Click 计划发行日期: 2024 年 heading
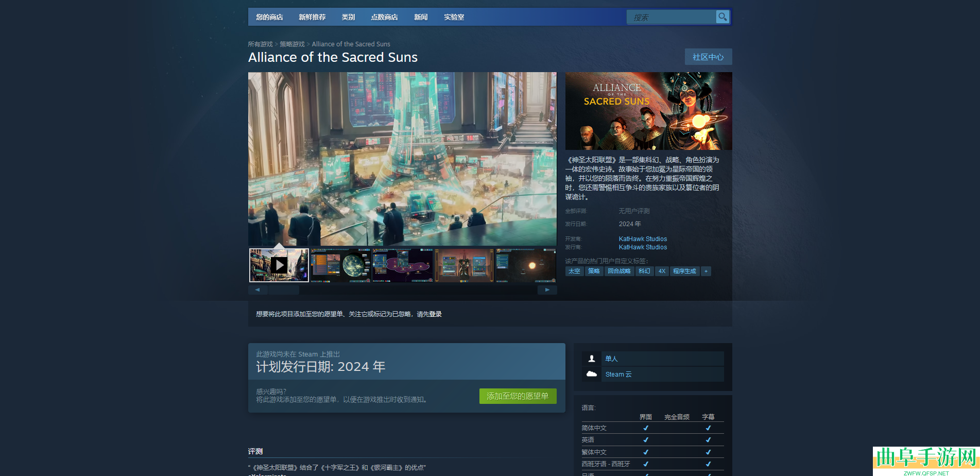 (321, 367)
